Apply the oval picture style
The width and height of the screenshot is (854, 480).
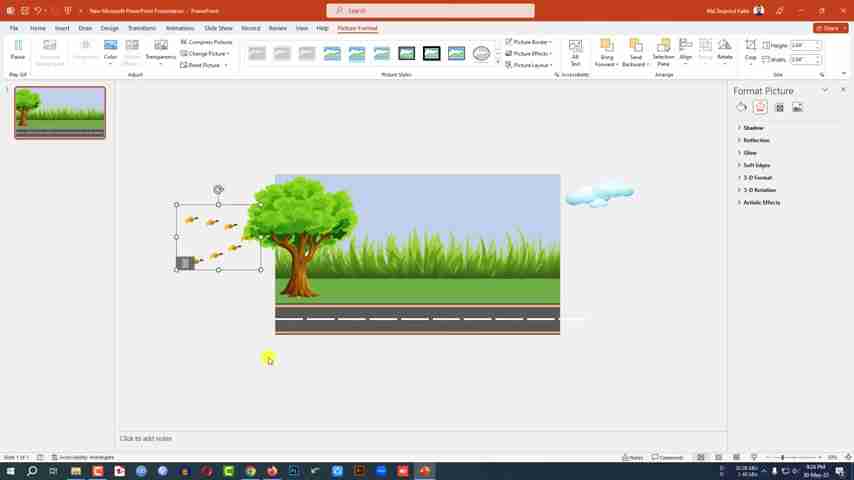tap(481, 53)
